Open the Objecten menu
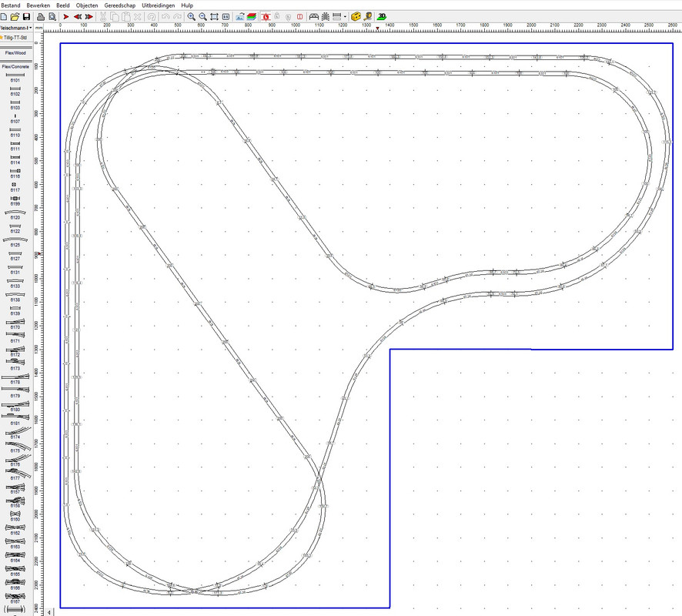 [87, 5]
